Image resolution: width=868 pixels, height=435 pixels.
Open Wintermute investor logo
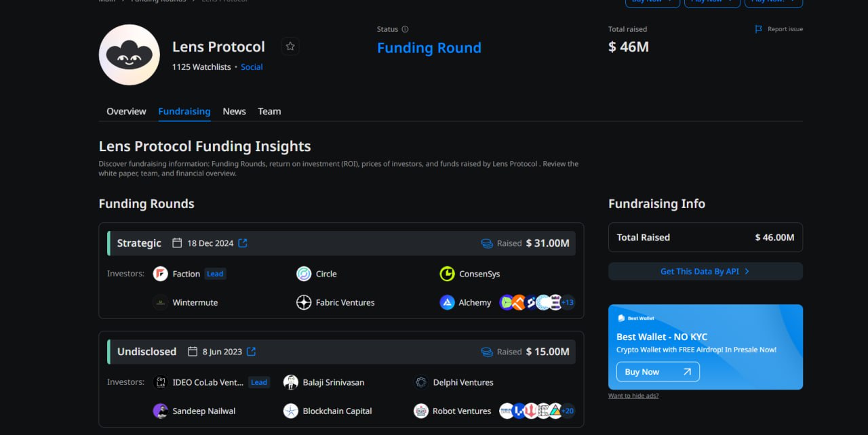pos(160,302)
